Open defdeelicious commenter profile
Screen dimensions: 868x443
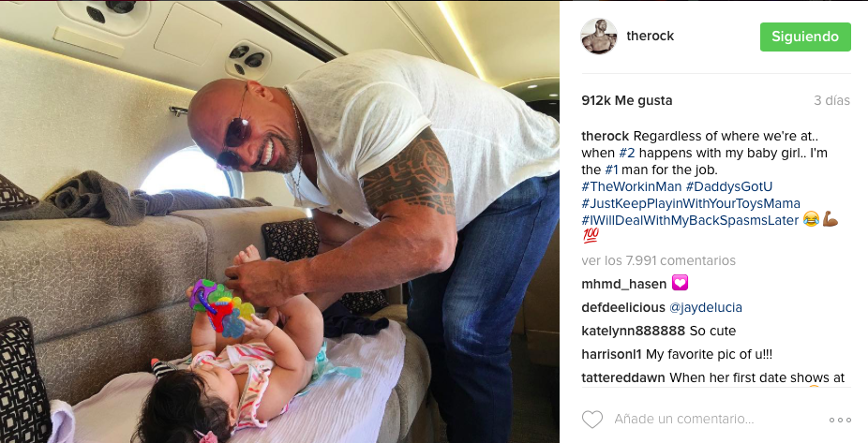pyautogui.click(x=623, y=307)
